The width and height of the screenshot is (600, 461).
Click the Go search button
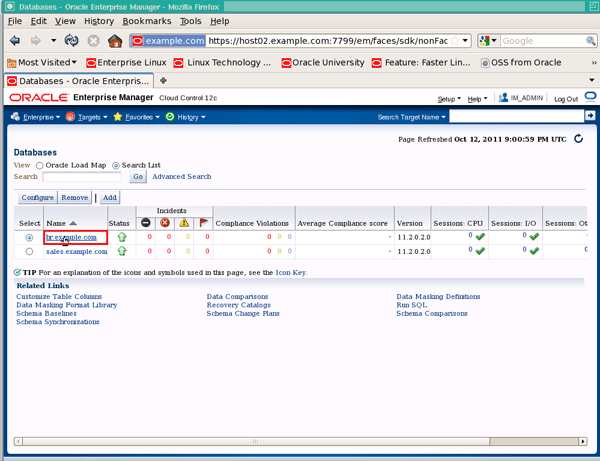[138, 176]
